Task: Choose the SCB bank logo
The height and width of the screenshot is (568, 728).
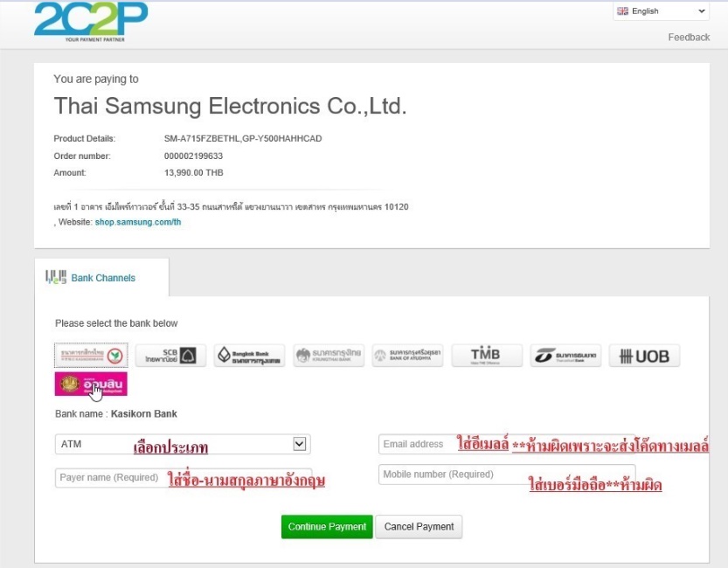Action: click(170, 356)
